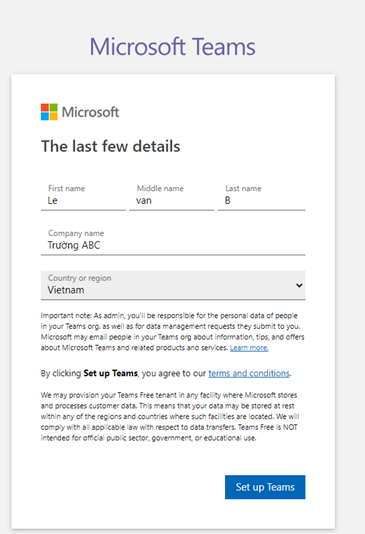This screenshot has height=534, width=365.
Task: Focus the First name field containing Le
Action: tap(83, 197)
